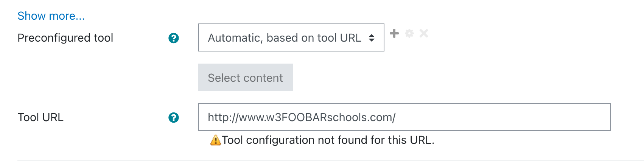Click 'Tool configuration not found' warning message
Viewport: 644px width, 162px height.
(328, 140)
